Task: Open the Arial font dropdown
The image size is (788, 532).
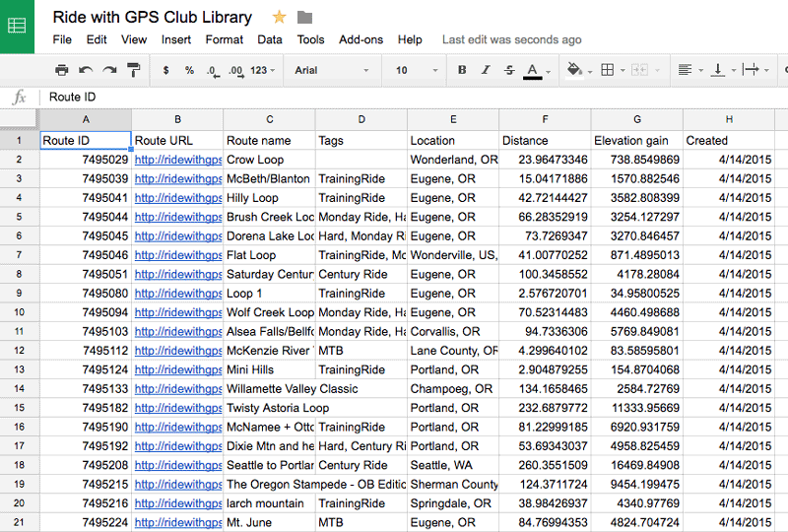Action: 332,70
